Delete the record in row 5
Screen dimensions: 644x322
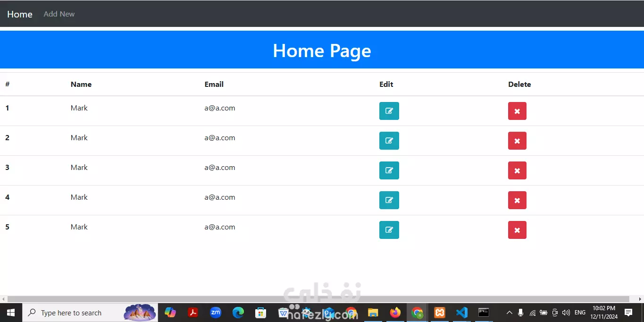(x=517, y=230)
